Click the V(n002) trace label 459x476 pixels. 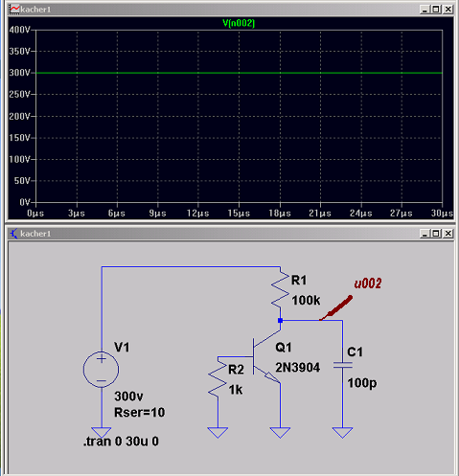(x=239, y=23)
